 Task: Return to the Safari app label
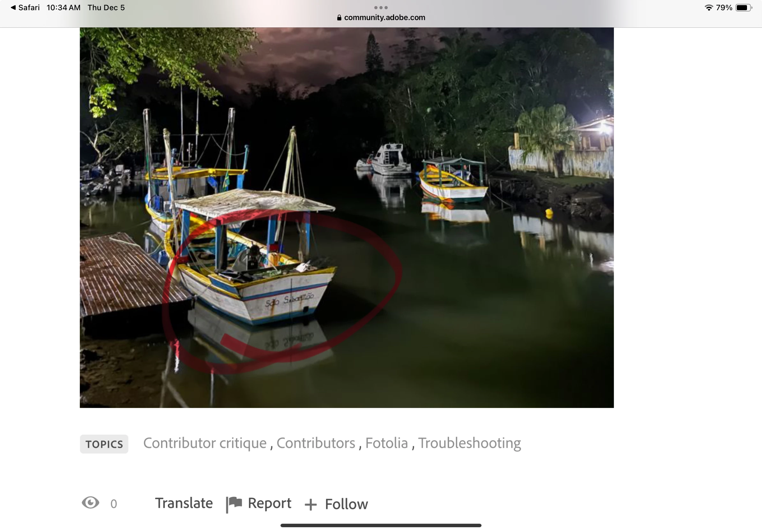tap(29, 8)
